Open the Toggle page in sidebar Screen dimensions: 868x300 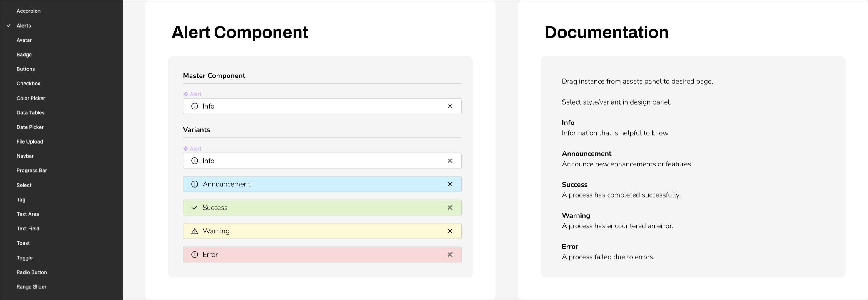[25, 257]
